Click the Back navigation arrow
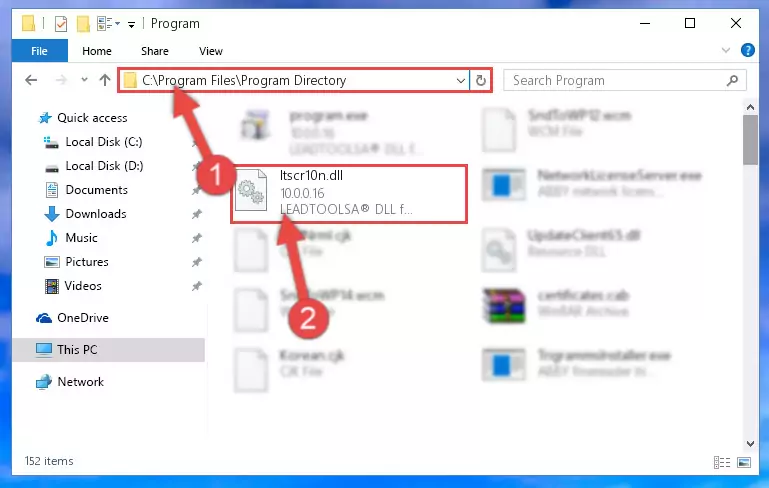769x488 pixels. point(31,80)
